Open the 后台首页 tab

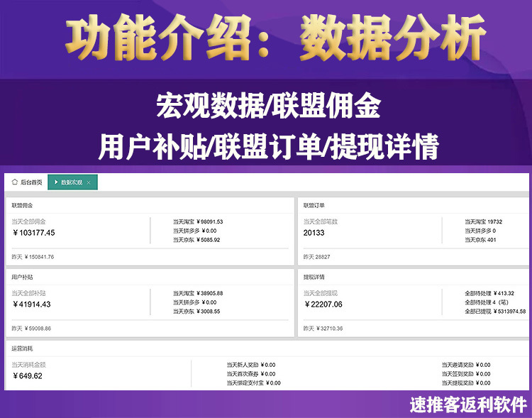(27, 182)
